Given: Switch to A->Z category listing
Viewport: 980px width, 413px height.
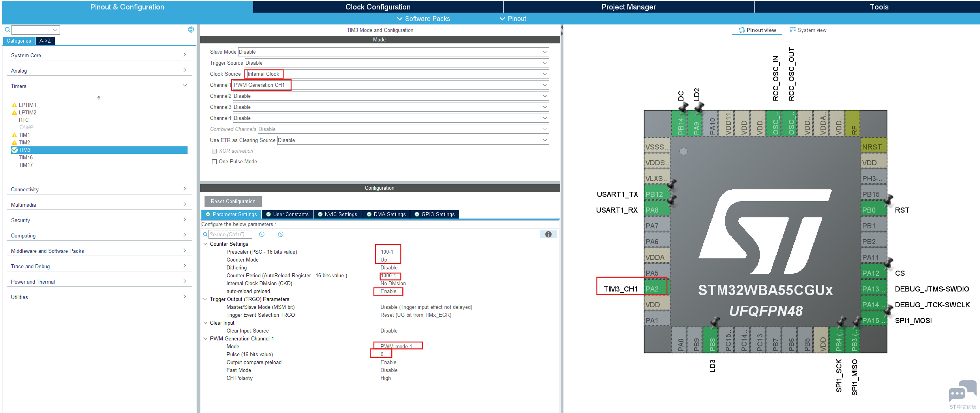Looking at the screenshot, I should click(x=45, y=41).
